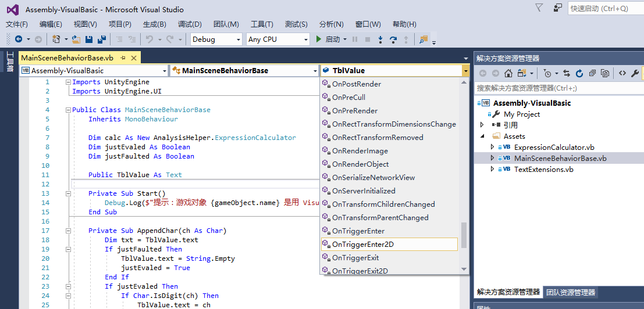Image resolution: width=644 pixels, height=309 pixels.
Task: Click the Find in Files toolbar icon
Action: point(423,39)
